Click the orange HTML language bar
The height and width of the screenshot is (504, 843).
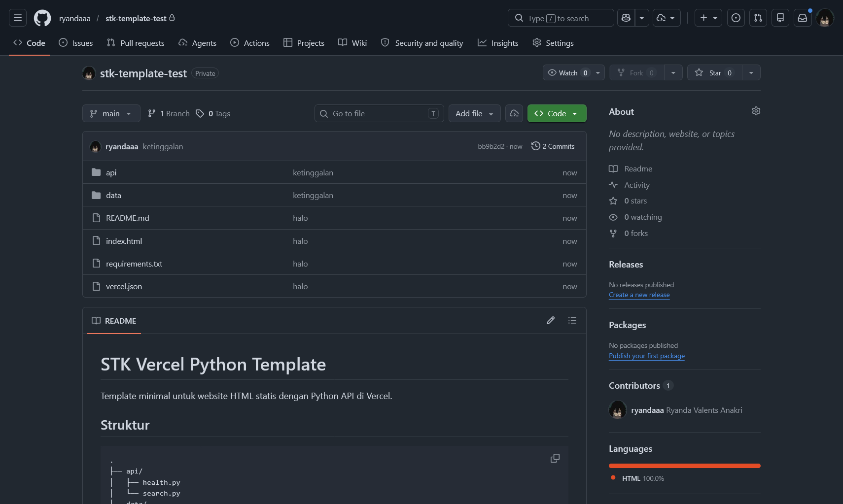click(x=685, y=466)
